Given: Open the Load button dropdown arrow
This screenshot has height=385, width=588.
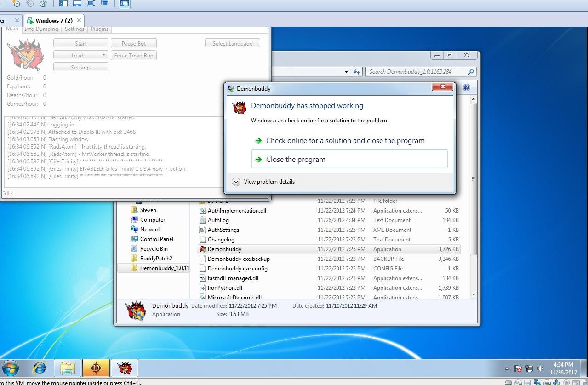Looking at the screenshot, I should [x=104, y=55].
